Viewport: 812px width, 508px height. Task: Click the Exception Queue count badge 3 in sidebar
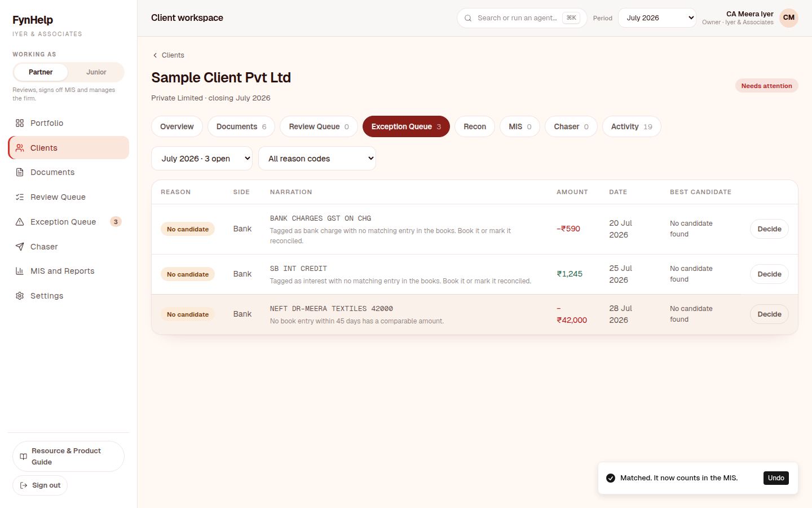pos(116,222)
